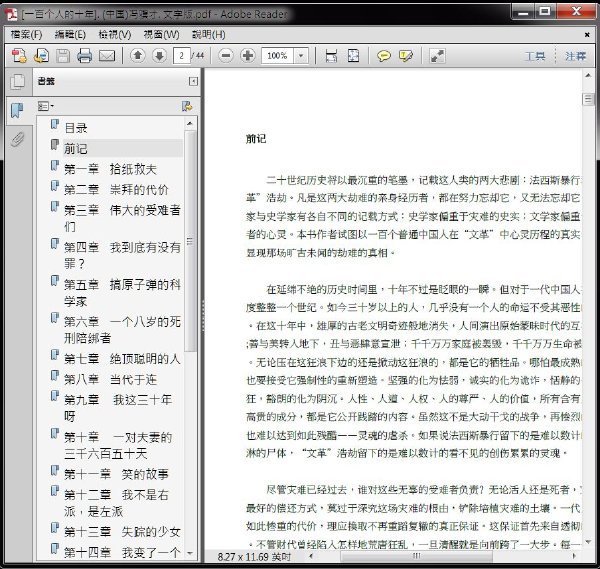The height and width of the screenshot is (569, 600).
Task: Click document vertical scroll down arrow
Action: click(588, 542)
